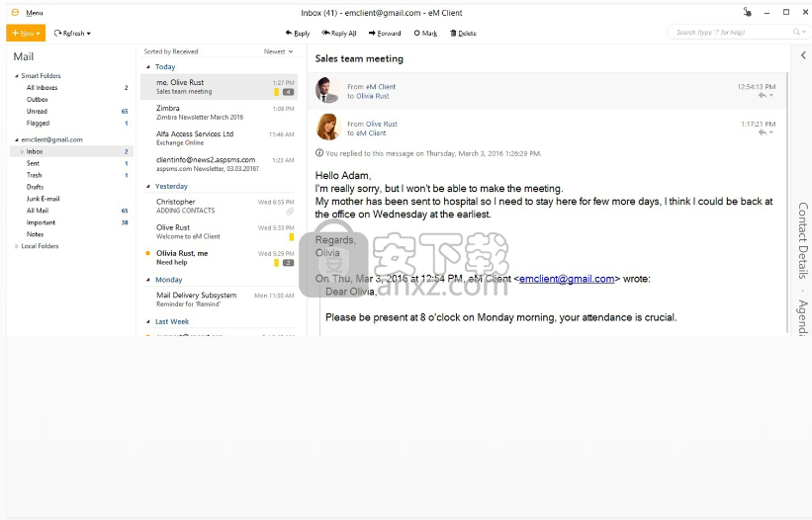Open the Refresh dropdown arrow
The height and width of the screenshot is (520, 812).
pyautogui.click(x=89, y=34)
